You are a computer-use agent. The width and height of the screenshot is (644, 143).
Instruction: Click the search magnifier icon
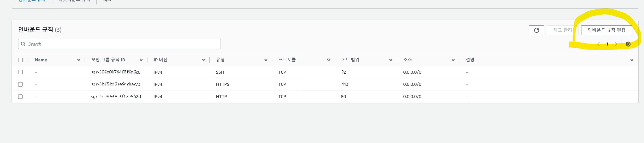[23, 44]
